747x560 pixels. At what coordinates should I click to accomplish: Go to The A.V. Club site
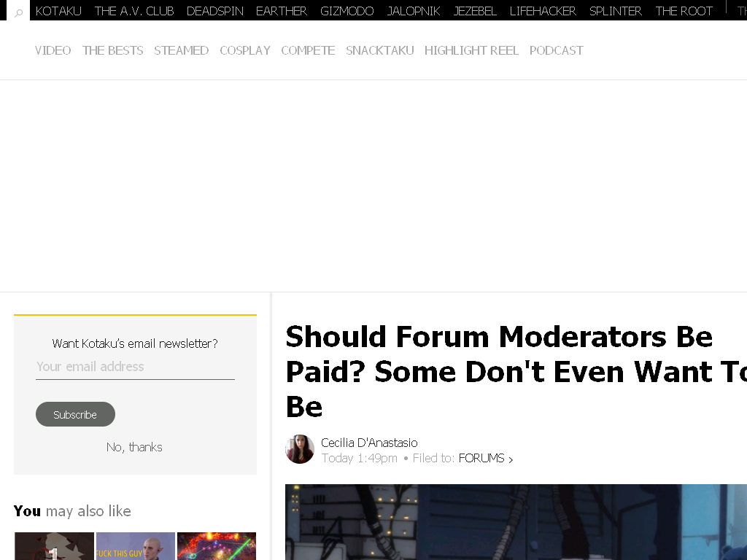click(x=134, y=11)
